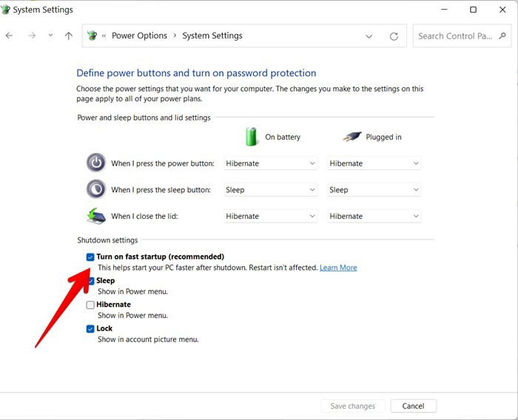Go back using the back arrow
Screen dimensions: 518x420
[9, 35]
